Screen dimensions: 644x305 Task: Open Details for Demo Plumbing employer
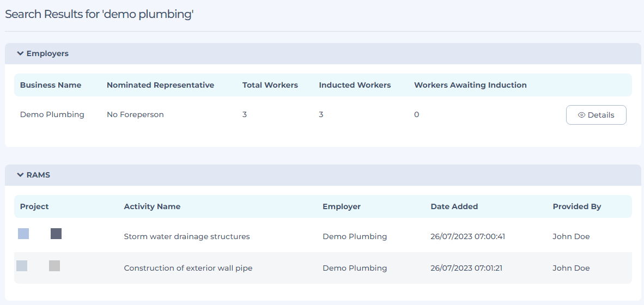tap(596, 115)
